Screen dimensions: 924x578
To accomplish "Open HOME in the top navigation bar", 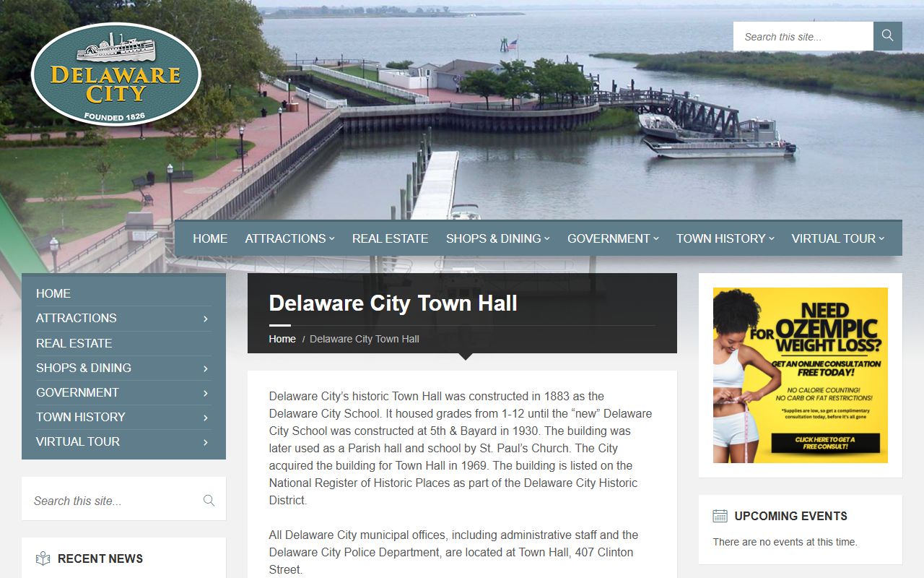I will click(210, 238).
